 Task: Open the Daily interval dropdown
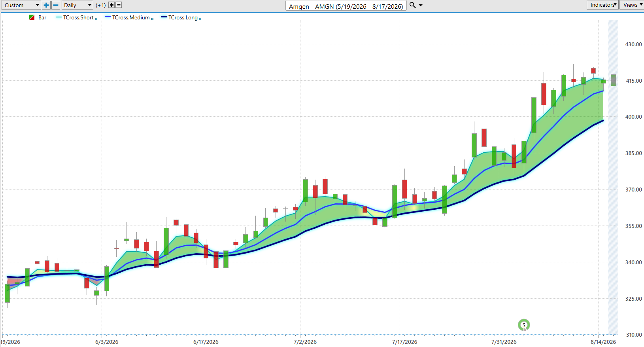(77, 5)
